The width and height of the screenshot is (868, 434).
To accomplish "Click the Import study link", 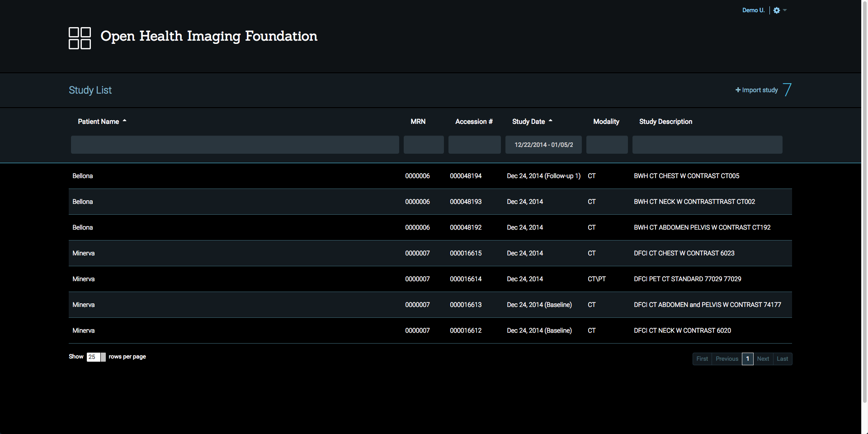I will (x=759, y=90).
